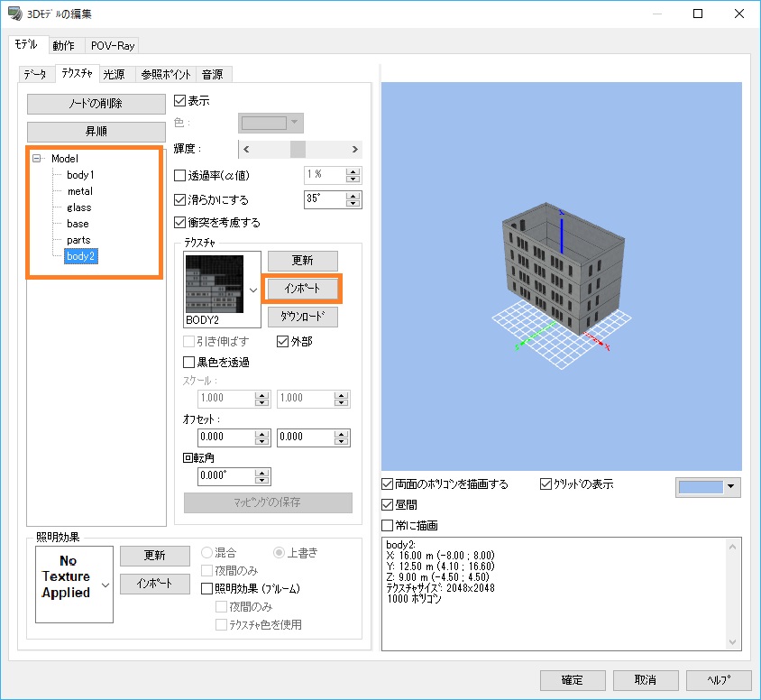Click the ノードの削除 button
761x700 pixels.
[96, 104]
